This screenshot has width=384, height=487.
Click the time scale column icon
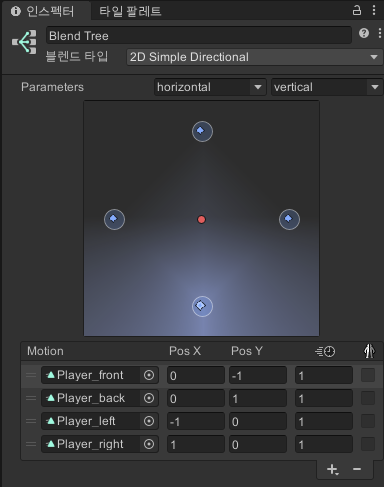click(325, 351)
